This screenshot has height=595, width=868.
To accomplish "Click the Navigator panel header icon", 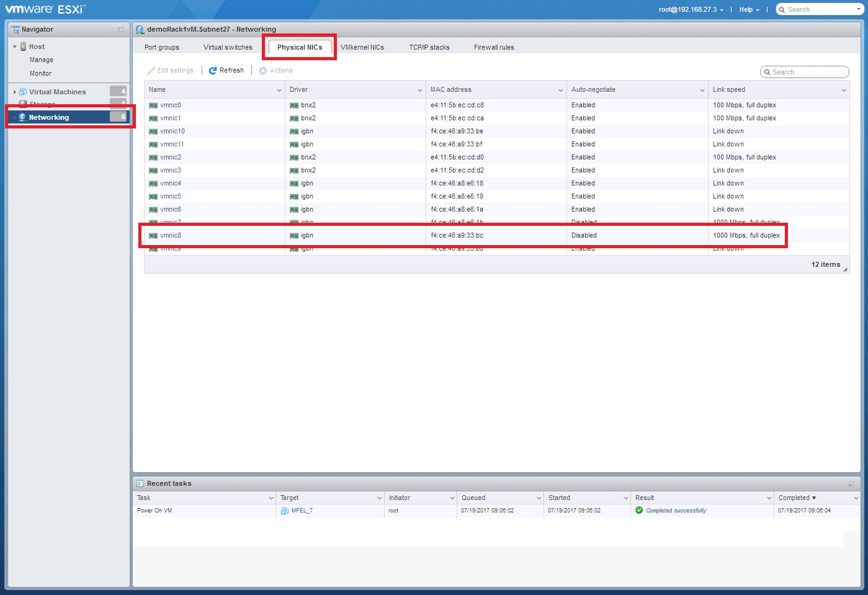I will [x=16, y=29].
